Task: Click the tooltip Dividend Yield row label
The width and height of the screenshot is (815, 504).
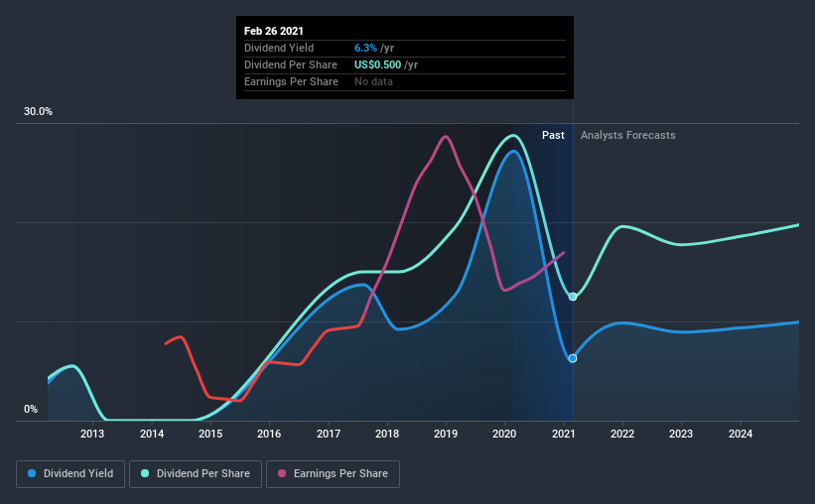Action: pos(279,48)
